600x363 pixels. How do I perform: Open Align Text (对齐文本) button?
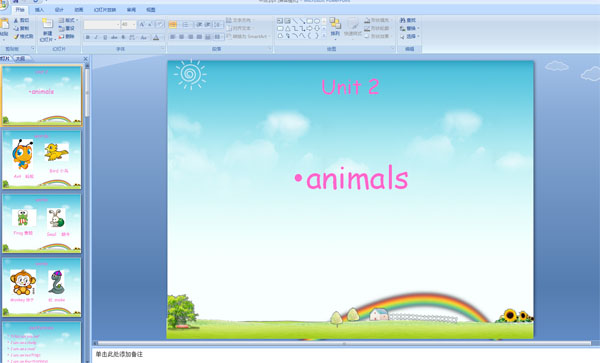pos(240,28)
